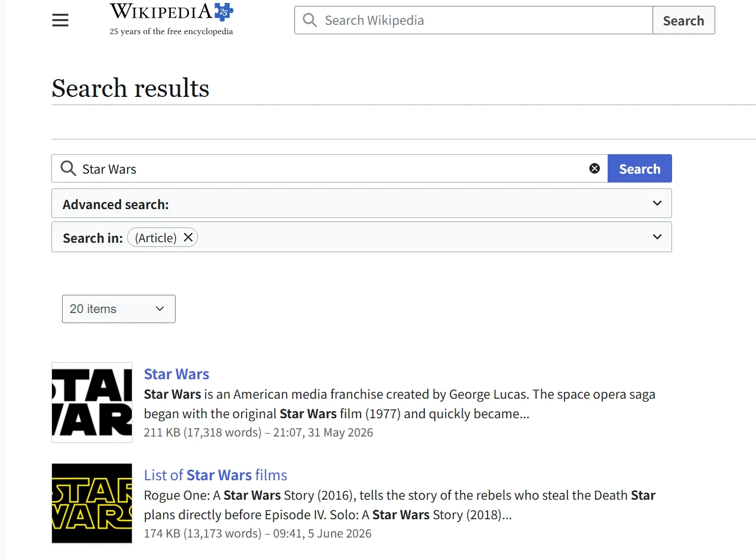Viewport: 756px width, 560px height.
Task: Click the 'Advanced search:' label
Action: coord(116,204)
